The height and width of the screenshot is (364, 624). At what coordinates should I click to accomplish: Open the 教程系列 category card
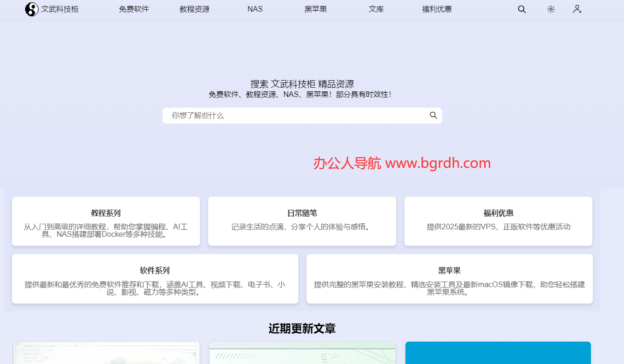click(x=106, y=221)
